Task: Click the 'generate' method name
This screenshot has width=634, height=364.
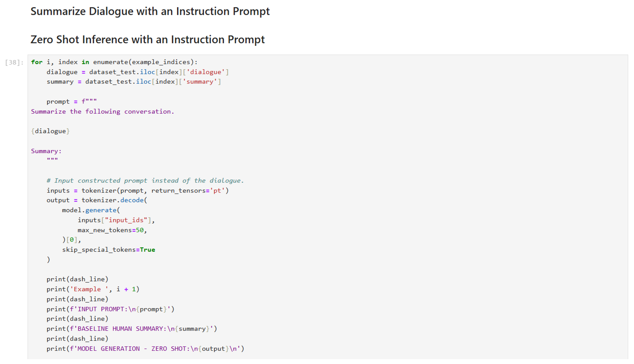Action: 101,210
